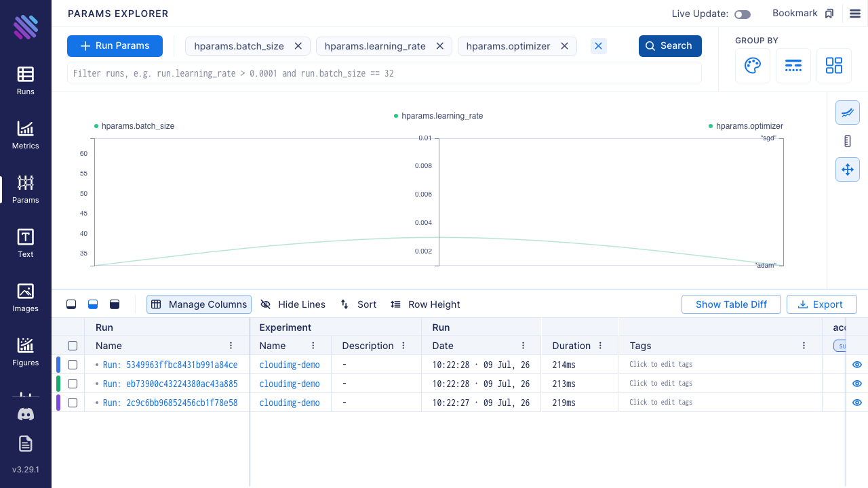Open Group By stroke style options
Viewport: 868px width, 488px height.
pos(793,66)
